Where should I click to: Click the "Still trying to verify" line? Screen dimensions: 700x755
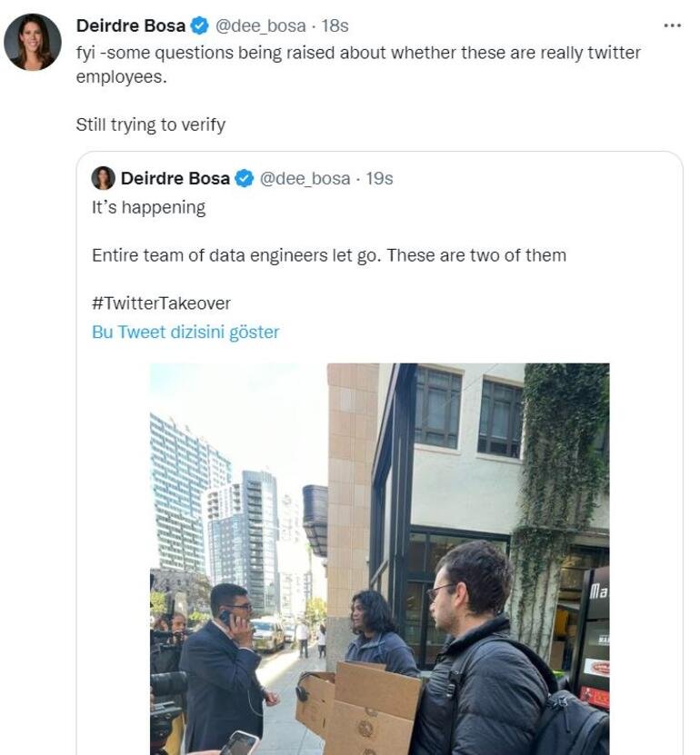click(150, 124)
